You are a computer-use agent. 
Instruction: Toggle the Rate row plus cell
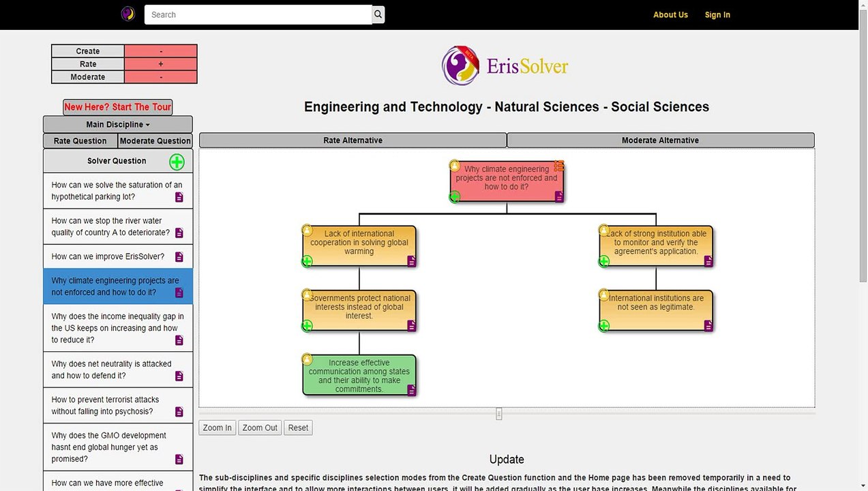click(161, 64)
